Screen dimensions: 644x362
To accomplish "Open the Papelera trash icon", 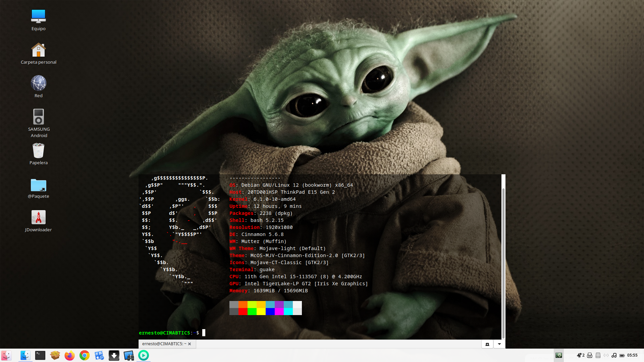I will [x=38, y=154].
